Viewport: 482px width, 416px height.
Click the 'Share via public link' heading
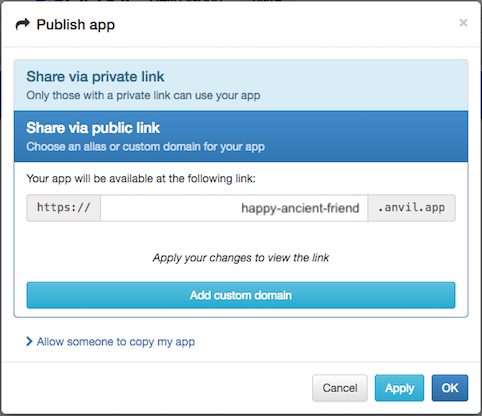click(x=93, y=128)
